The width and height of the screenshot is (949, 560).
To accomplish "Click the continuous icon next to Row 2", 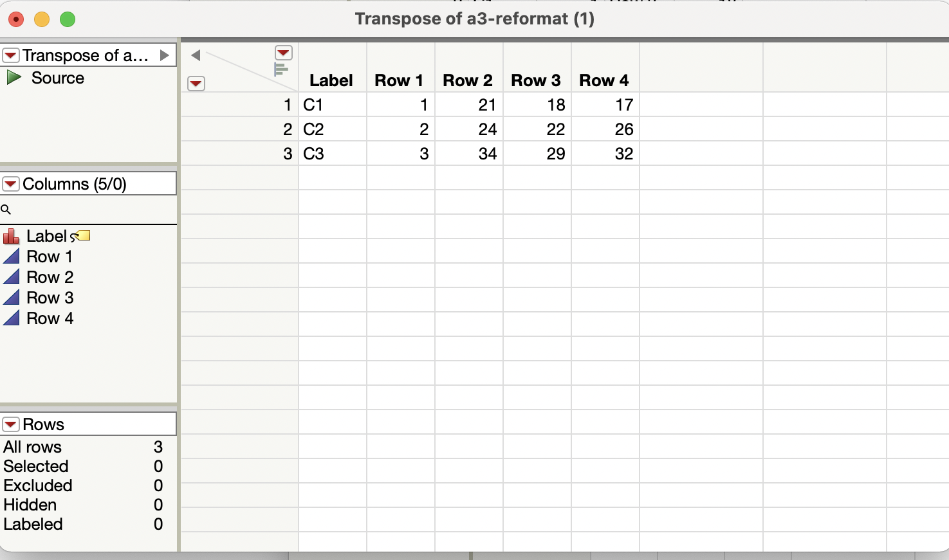I will tap(11, 277).
